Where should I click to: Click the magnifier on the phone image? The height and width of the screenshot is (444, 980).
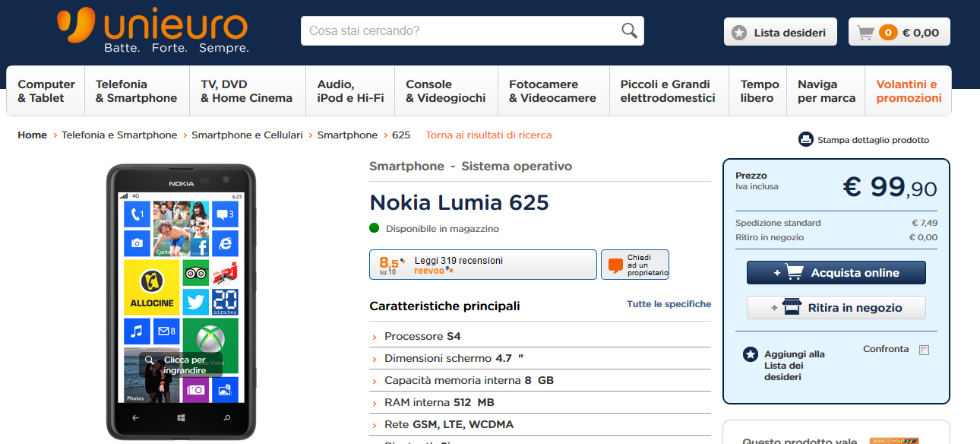pyautogui.click(x=150, y=360)
